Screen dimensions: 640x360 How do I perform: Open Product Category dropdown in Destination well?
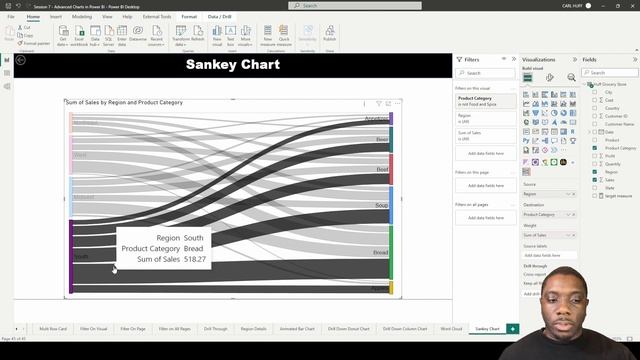click(x=568, y=215)
